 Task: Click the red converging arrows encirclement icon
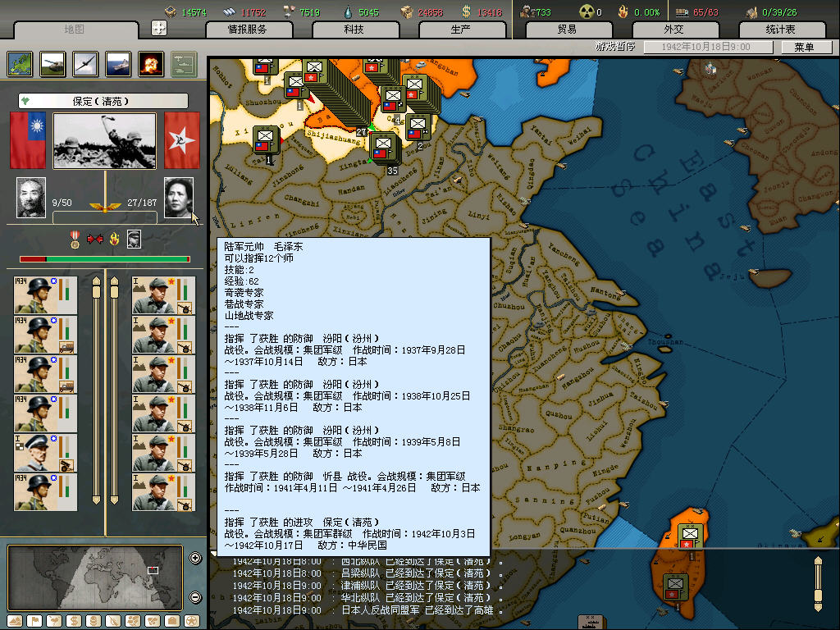pyautogui.click(x=95, y=239)
